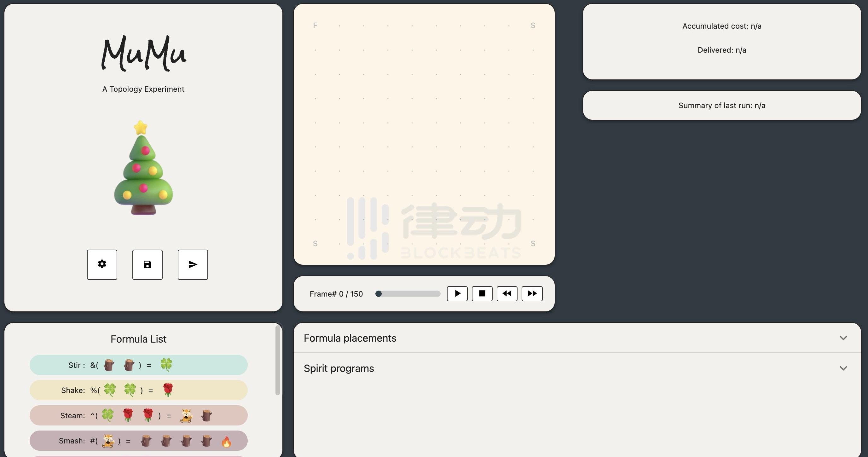Click the fast-forward double-arrow button

pyautogui.click(x=532, y=293)
